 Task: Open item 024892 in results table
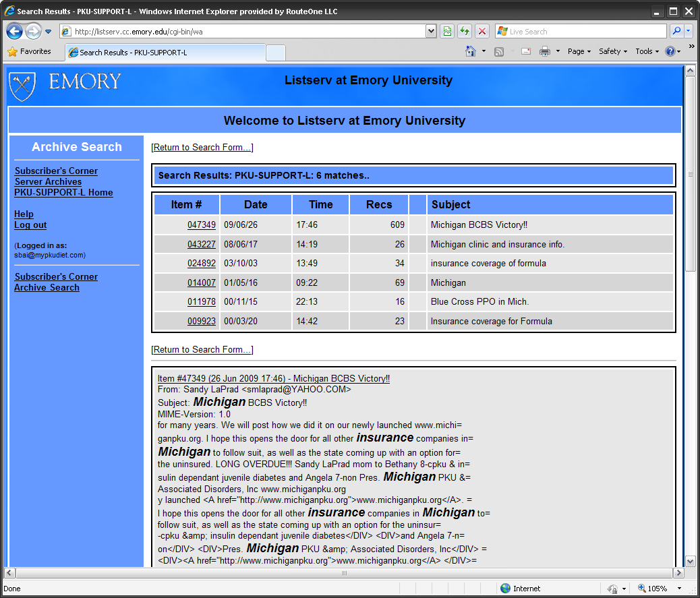coord(202,264)
